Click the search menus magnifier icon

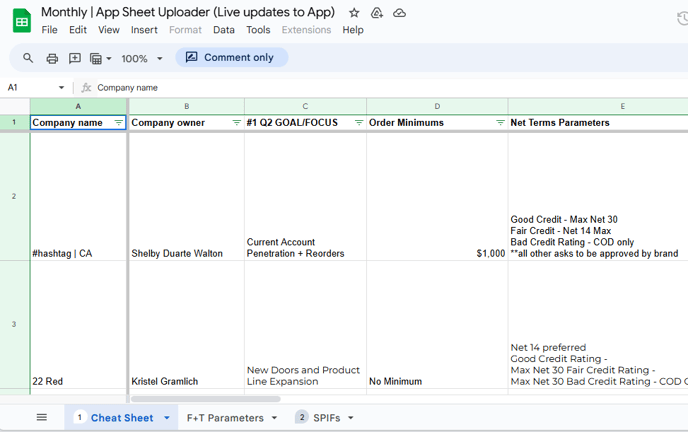coord(28,59)
